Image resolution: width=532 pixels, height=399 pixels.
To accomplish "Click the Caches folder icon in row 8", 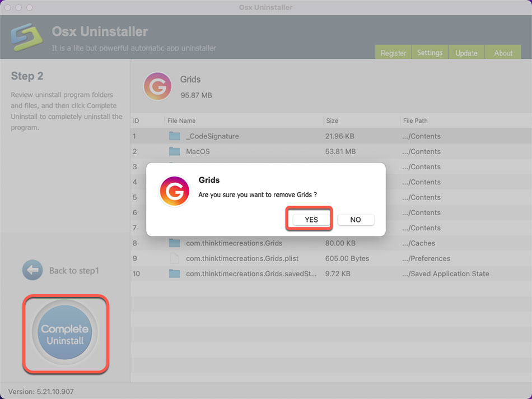I will point(175,243).
